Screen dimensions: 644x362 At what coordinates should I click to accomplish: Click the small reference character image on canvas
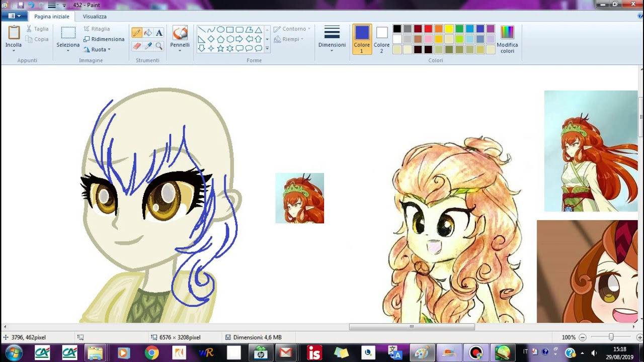click(300, 198)
